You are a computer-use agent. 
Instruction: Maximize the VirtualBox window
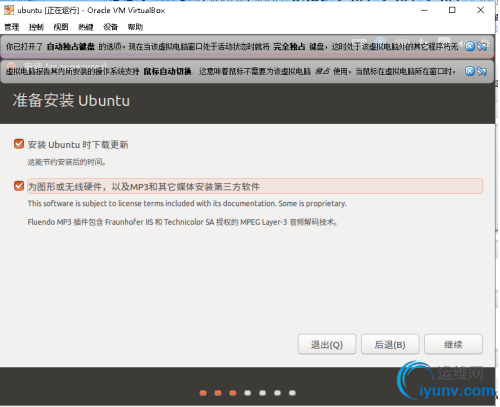[452, 10]
